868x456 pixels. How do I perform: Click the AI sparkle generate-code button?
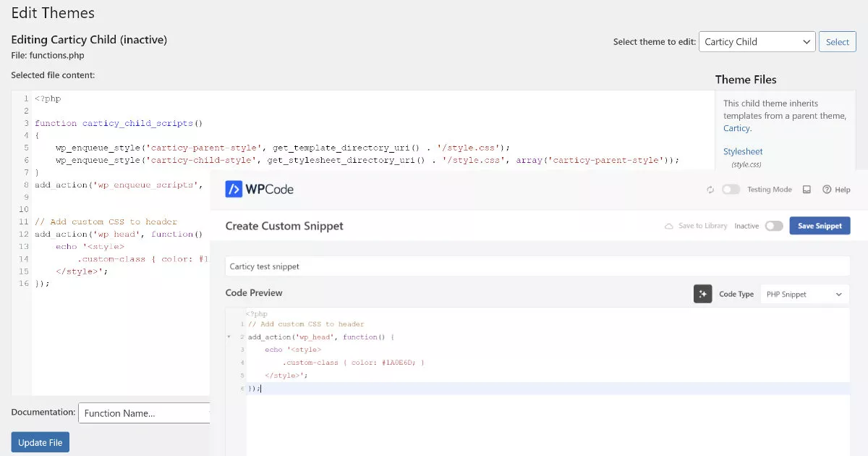702,294
